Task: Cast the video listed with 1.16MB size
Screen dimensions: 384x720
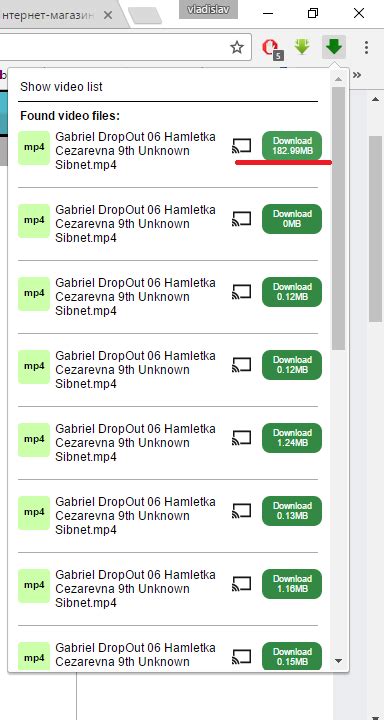Action: (242, 584)
